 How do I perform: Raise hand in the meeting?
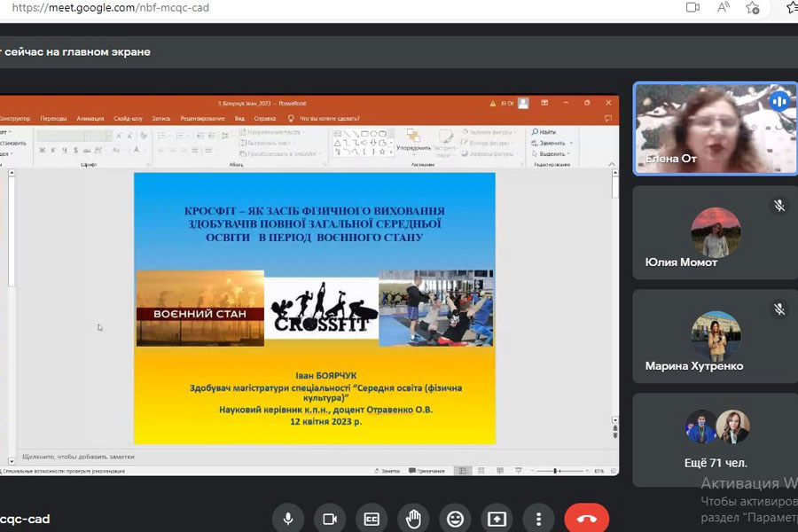[x=413, y=519]
